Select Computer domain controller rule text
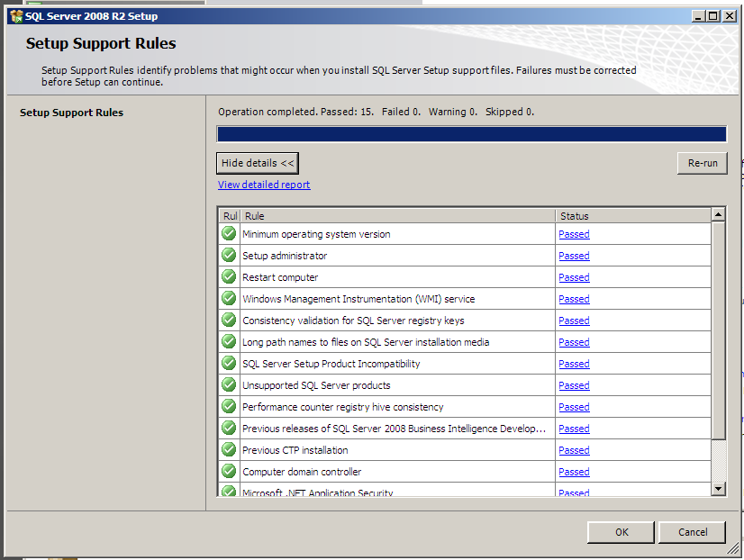Image resolution: width=744 pixels, height=560 pixels. [302, 472]
